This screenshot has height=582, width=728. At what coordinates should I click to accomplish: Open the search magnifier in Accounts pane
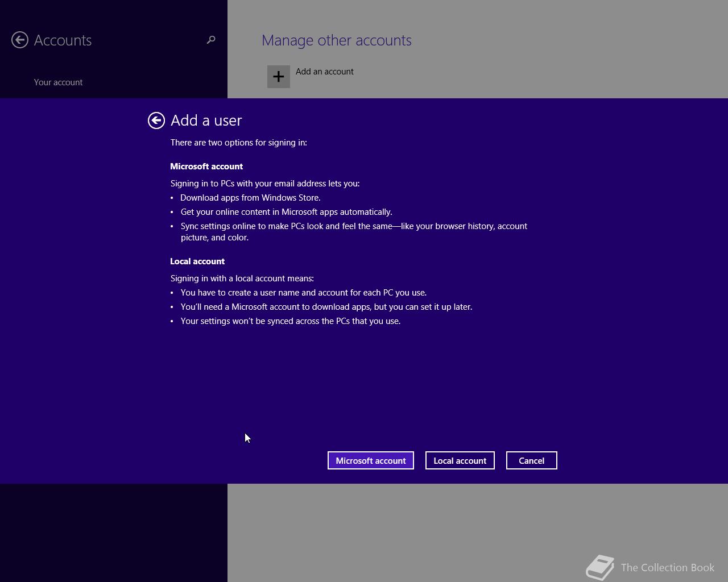(211, 40)
